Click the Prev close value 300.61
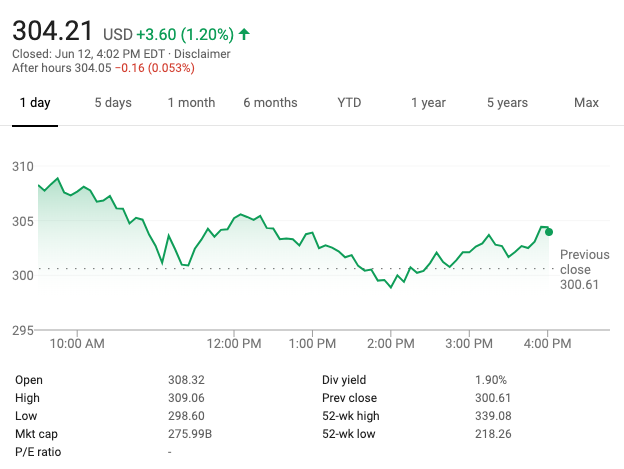Screen dimensions: 624x469 493,398
